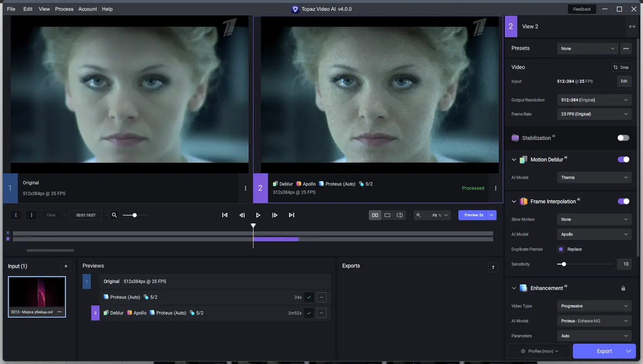
Task: Click the Edit input button
Action: [624, 81]
